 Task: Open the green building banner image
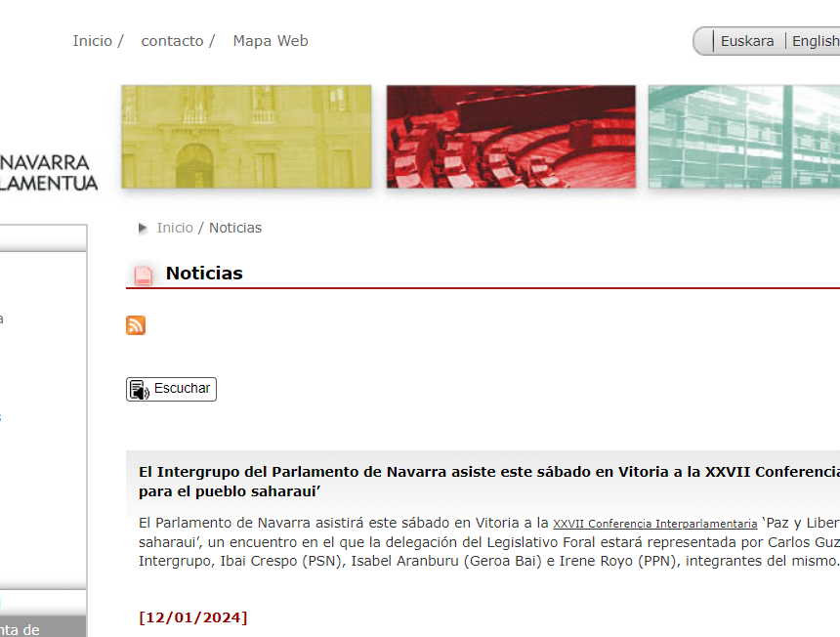(743, 137)
